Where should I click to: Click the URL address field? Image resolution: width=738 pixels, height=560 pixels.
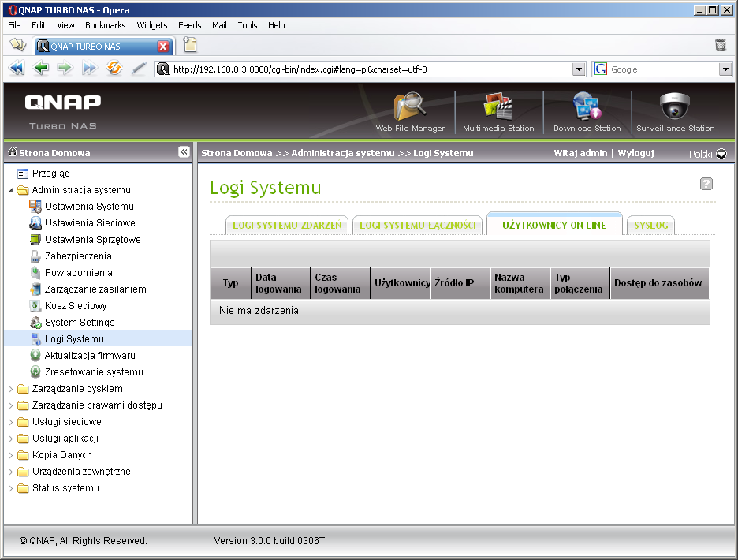tap(371, 69)
